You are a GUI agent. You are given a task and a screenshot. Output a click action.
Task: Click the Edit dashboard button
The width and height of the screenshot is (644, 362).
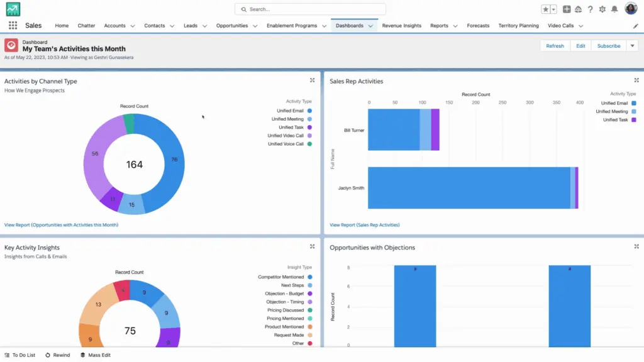point(580,46)
